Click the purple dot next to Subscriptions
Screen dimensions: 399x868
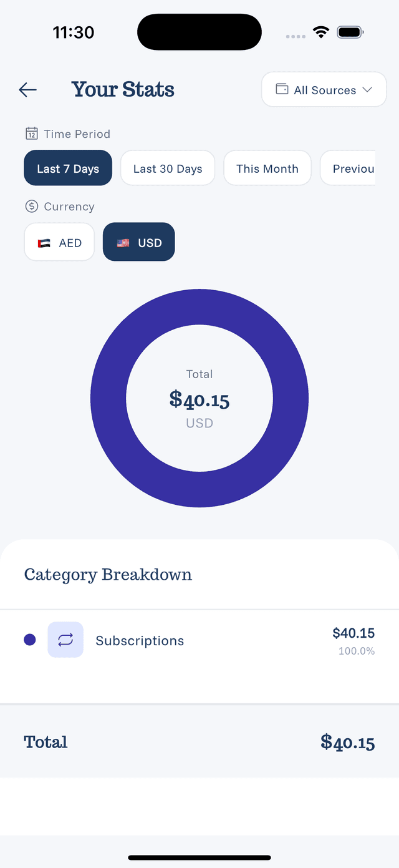point(29,640)
